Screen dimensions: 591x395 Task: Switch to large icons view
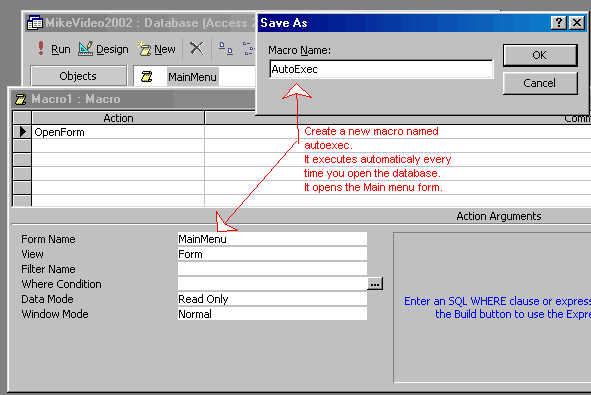[226, 48]
